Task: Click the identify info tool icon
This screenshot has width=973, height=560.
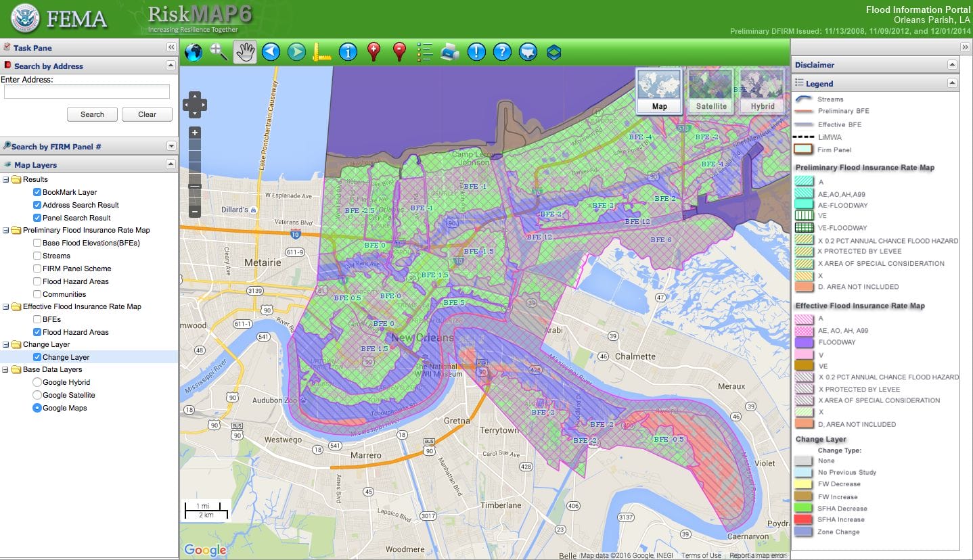Action: (348, 52)
